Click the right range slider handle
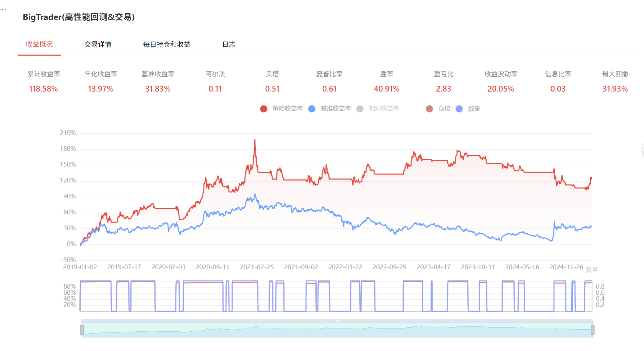Image resolution: width=644 pixels, height=351 pixels. [x=592, y=330]
